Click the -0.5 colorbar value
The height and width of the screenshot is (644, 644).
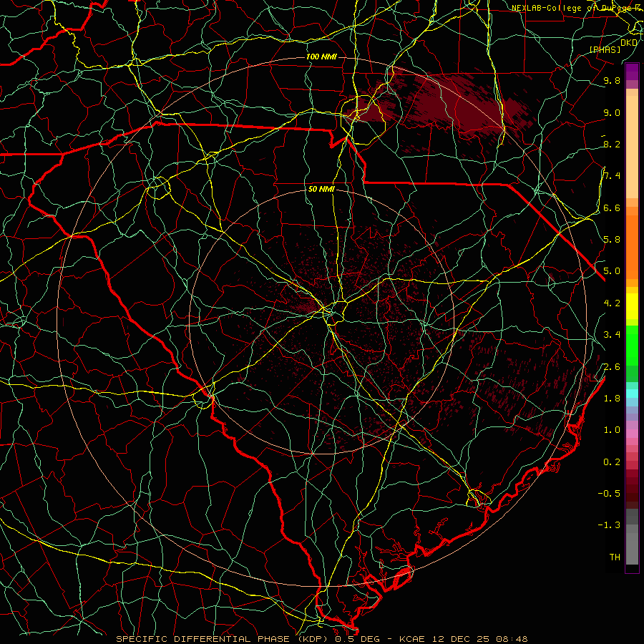609,494
